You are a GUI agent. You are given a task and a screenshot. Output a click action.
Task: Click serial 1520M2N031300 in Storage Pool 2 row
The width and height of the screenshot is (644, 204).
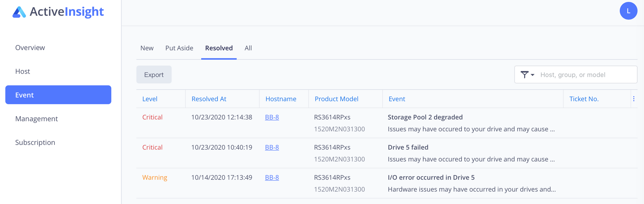(339, 129)
